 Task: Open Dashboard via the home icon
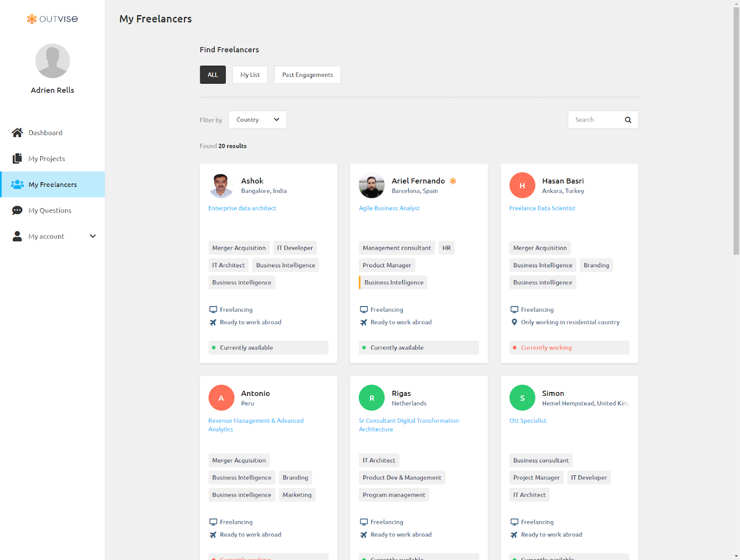[x=17, y=133]
